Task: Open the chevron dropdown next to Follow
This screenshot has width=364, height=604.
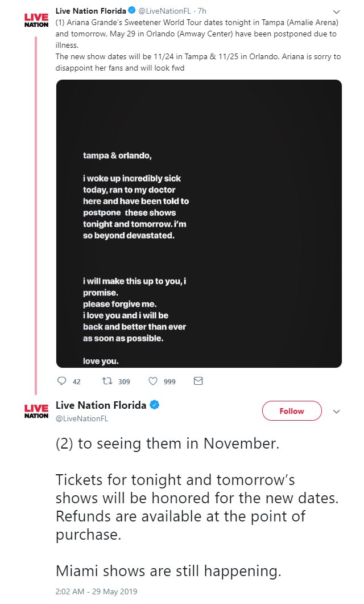Action: 336,412
